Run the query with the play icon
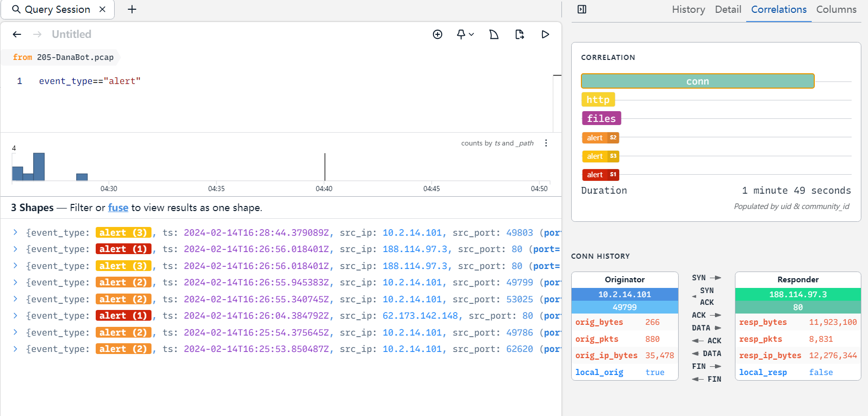The image size is (868, 416). click(546, 34)
